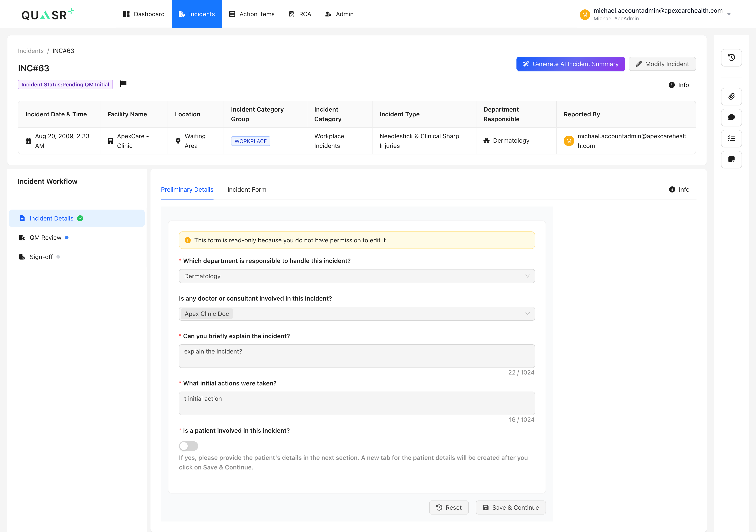The height and width of the screenshot is (532, 756).
Task: Click the Incidents breadcrumb link
Action: [31, 51]
